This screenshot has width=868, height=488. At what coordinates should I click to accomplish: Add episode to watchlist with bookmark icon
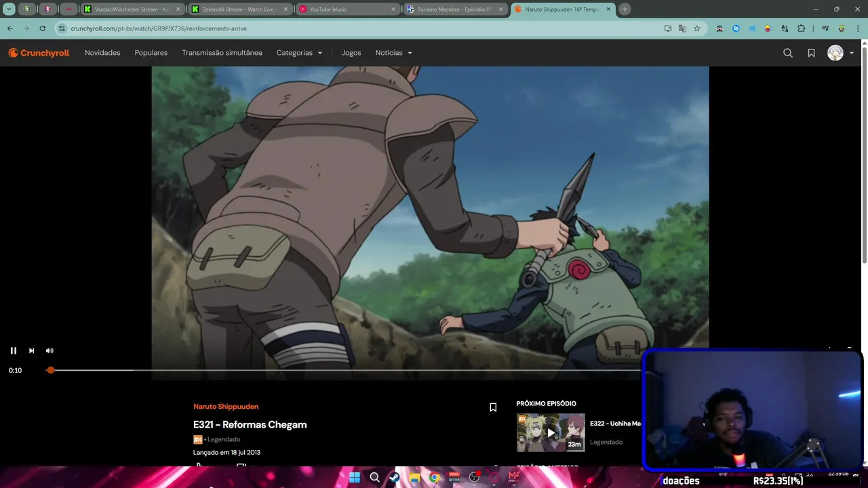click(493, 407)
